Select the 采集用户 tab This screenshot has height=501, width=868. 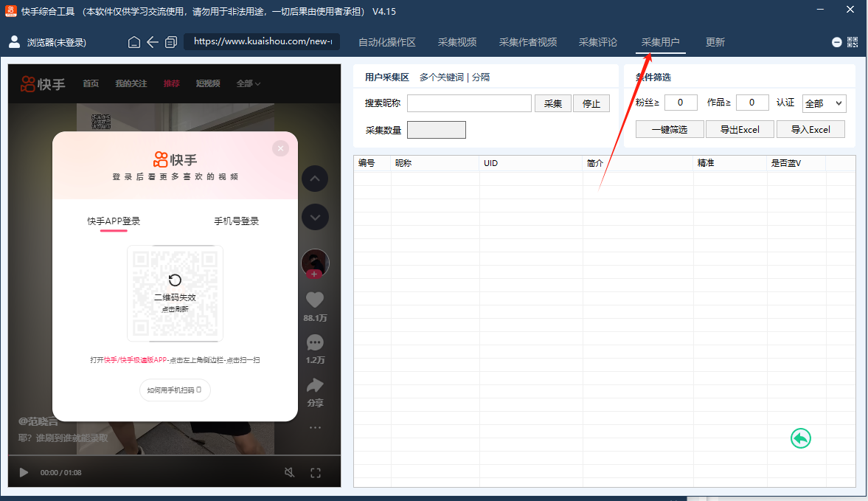[661, 42]
